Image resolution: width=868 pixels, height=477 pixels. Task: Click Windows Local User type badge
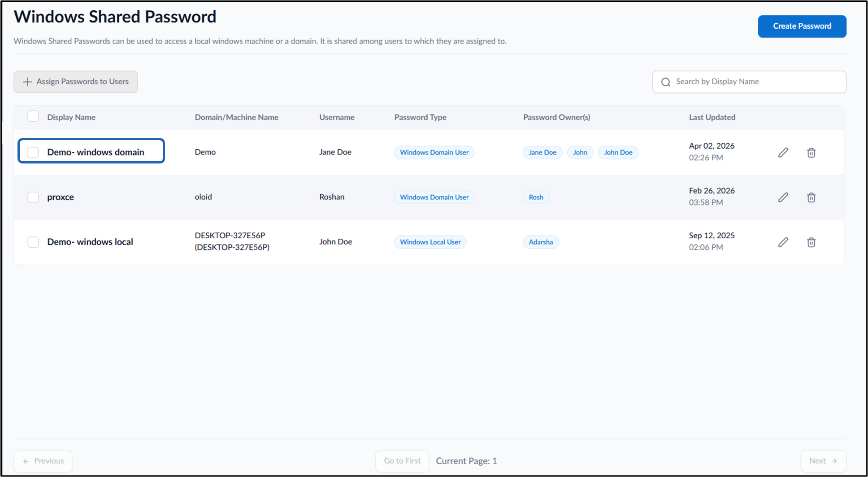[430, 242]
